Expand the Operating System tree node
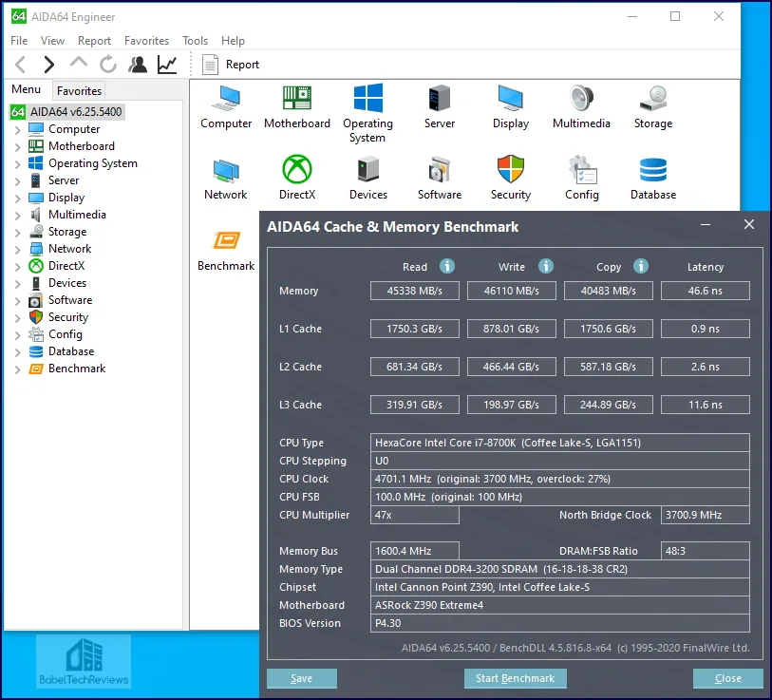The height and width of the screenshot is (700, 772). tap(18, 164)
